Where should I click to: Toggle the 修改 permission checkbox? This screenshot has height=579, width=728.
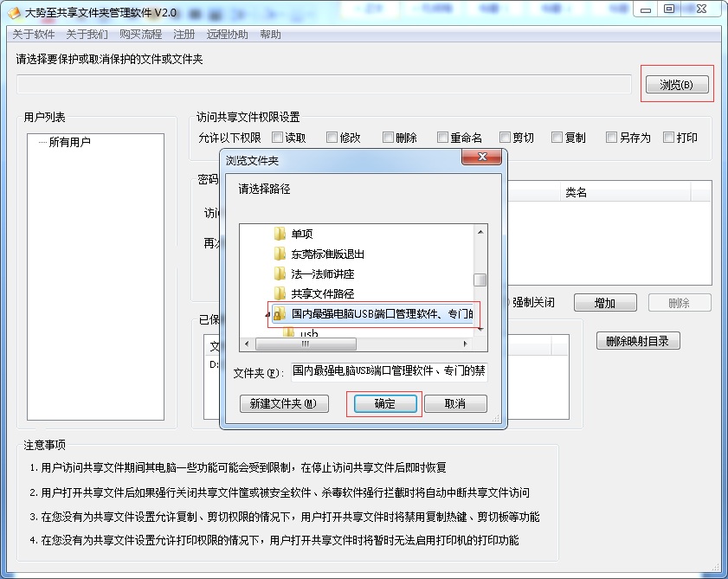click(332, 137)
